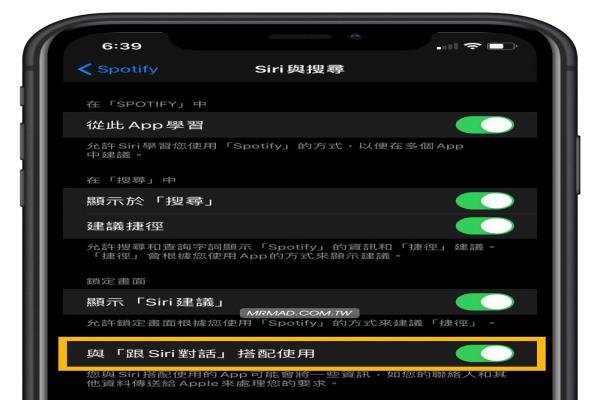This screenshot has height=400, width=600.
Task: Tap the cellular signal bars icon
Action: click(448, 47)
